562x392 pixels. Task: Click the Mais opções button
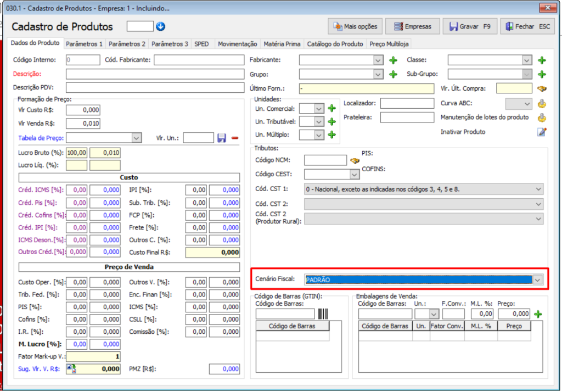(355, 26)
